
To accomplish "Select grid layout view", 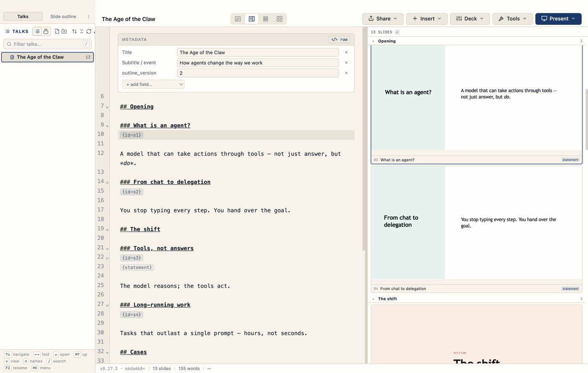I will [x=279, y=19].
